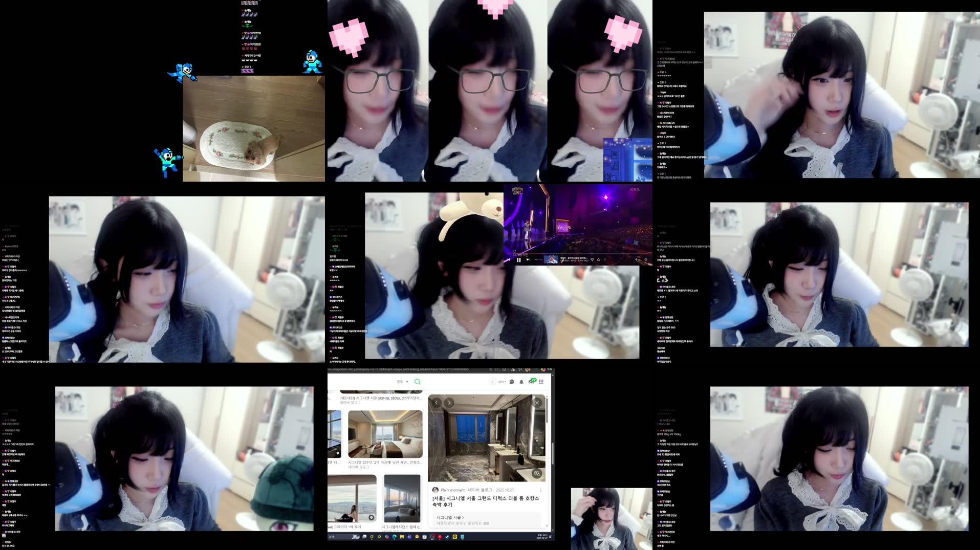Dislike the video in the mini player
Image resolution: width=980 pixels, height=550 pixels.
pyautogui.click(x=599, y=260)
